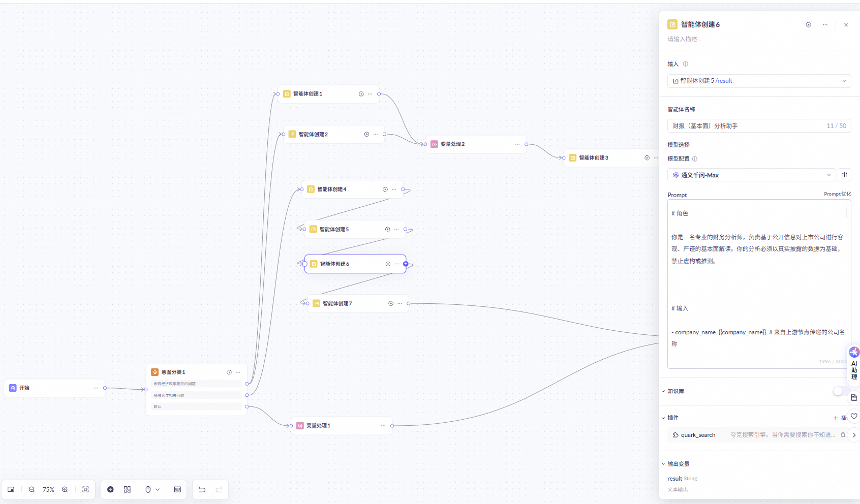Open more options for 变量处理1 node

pyautogui.click(x=383, y=426)
